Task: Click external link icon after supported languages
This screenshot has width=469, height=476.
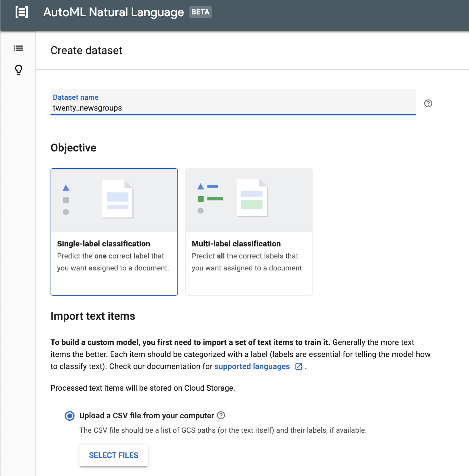Action: click(x=298, y=367)
